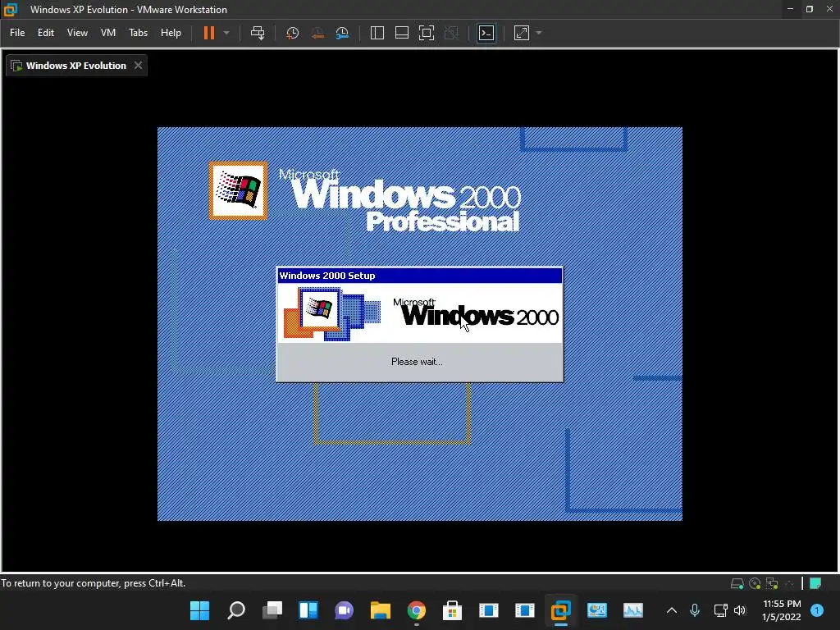Click the VMware Workstation title bar logo
The width and height of the screenshot is (840, 630).
pyautogui.click(x=10, y=9)
